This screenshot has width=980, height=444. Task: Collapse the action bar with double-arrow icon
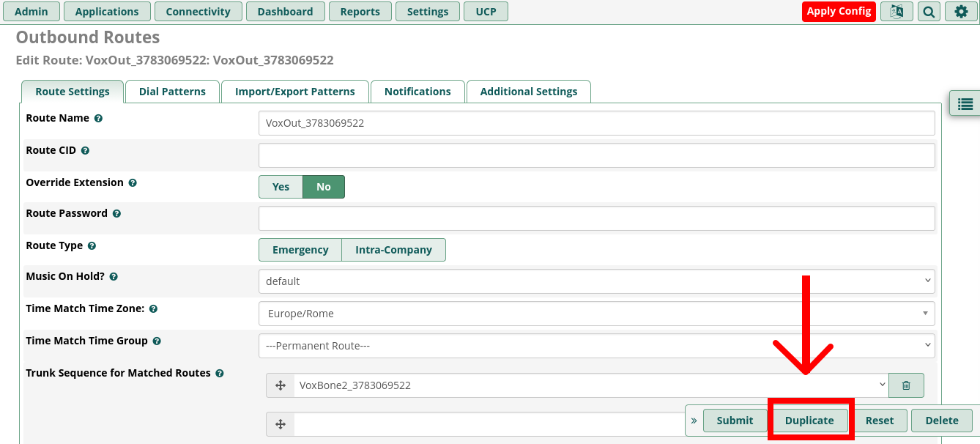tap(694, 421)
